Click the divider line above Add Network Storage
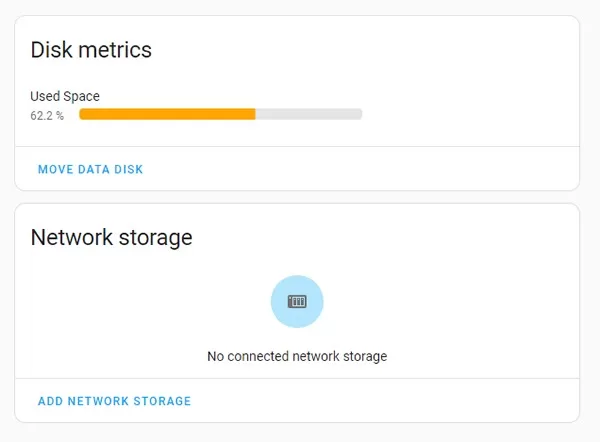This screenshot has height=442, width=600. [297, 378]
